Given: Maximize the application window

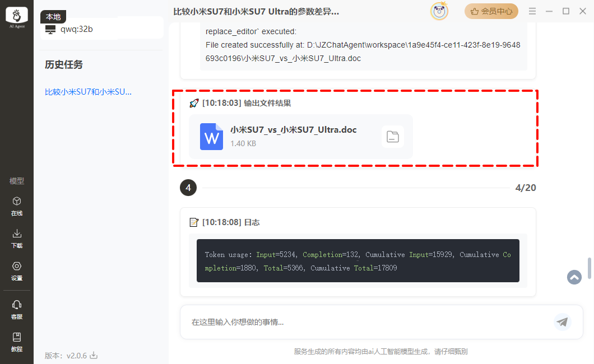Looking at the screenshot, I should pyautogui.click(x=566, y=11).
